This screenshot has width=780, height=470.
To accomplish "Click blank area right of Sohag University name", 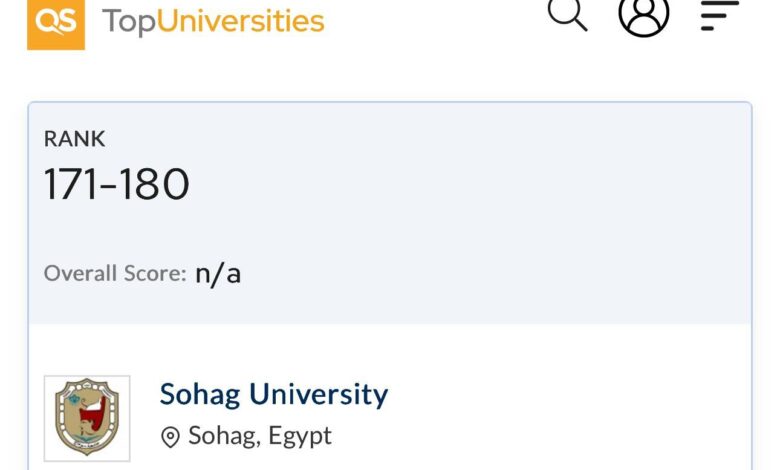I will tap(560, 394).
